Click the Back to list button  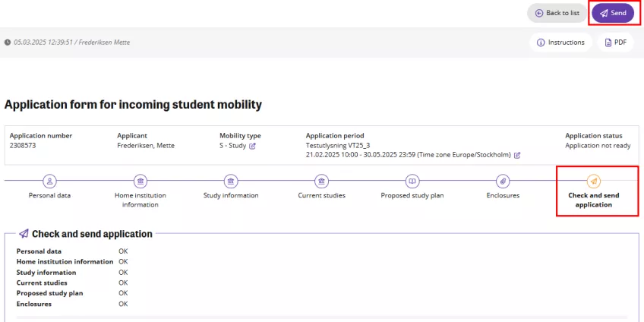(557, 13)
